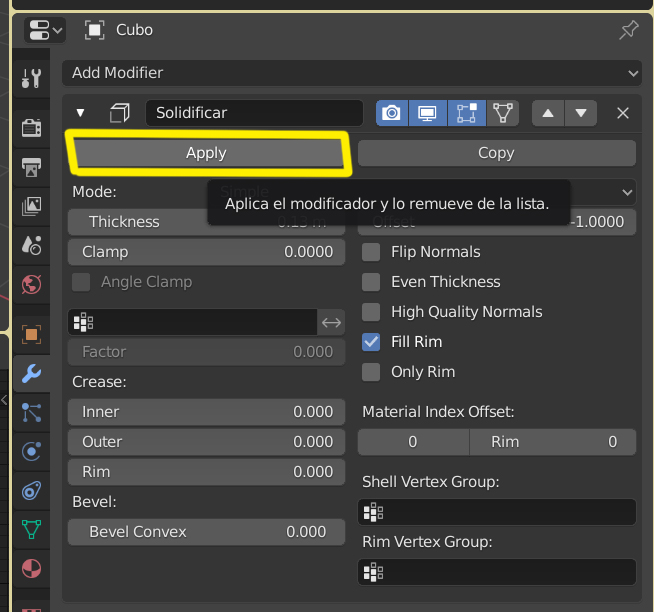
Task: Enable Even Thickness checkbox
Action: pos(371,282)
